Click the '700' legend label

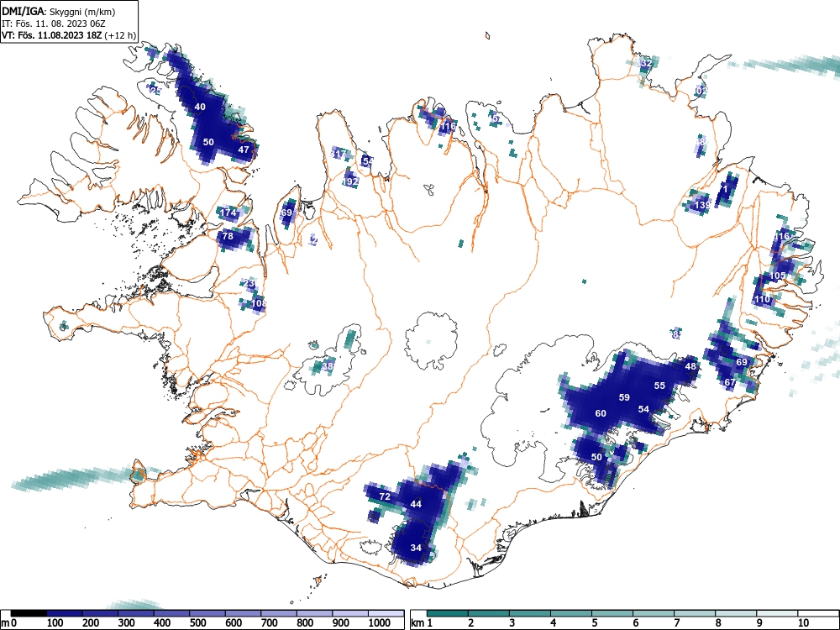[269, 623]
